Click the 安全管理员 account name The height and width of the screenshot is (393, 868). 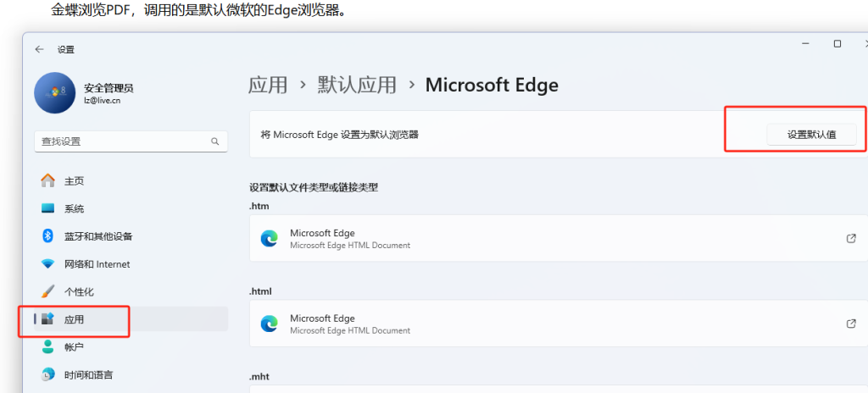point(108,88)
